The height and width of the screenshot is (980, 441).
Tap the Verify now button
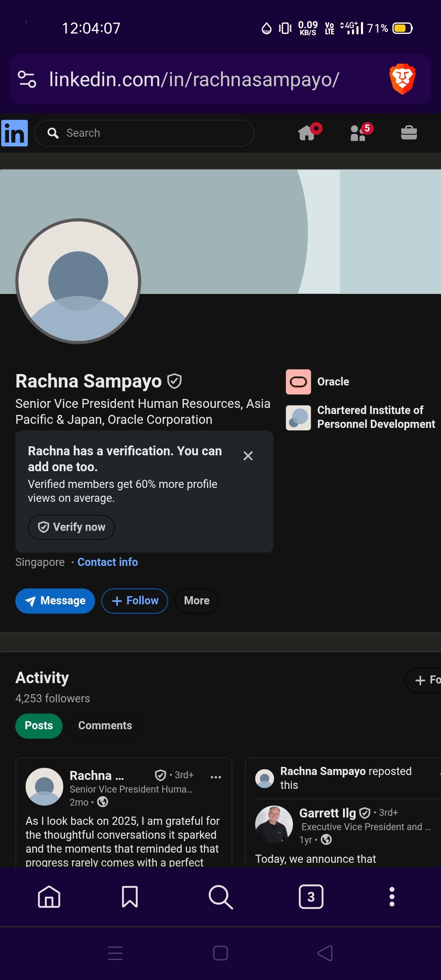tap(71, 527)
